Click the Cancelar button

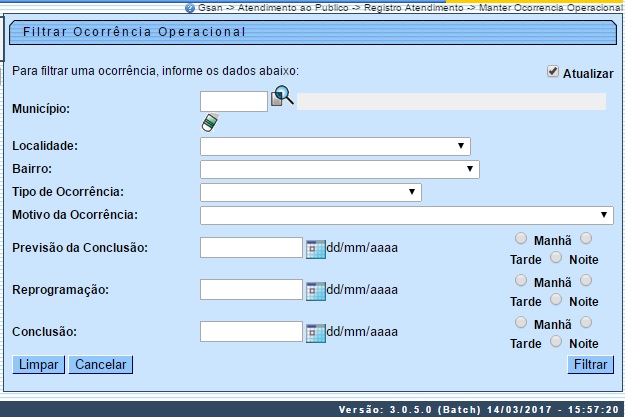coord(100,365)
